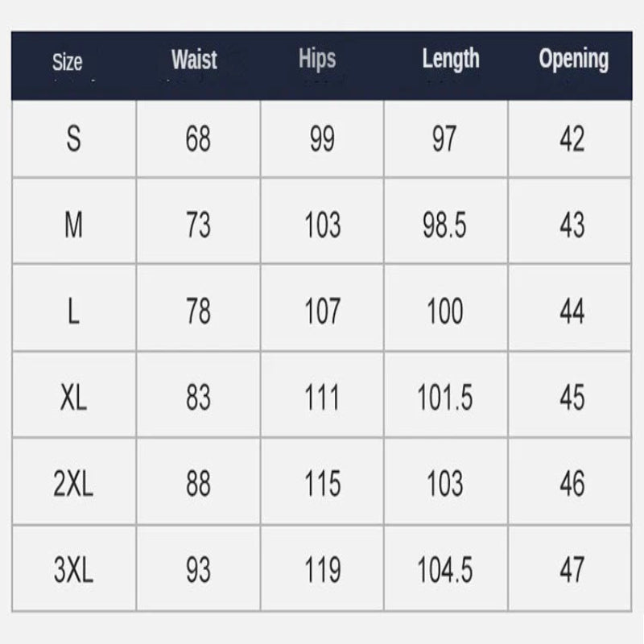Click length value 101.5 for XL
This screenshot has height=644, width=644.
click(x=444, y=398)
